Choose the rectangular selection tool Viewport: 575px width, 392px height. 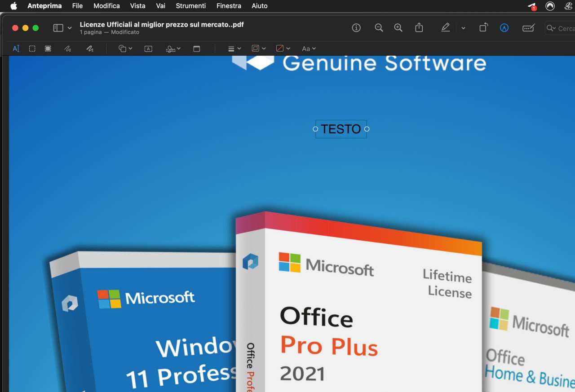point(32,48)
